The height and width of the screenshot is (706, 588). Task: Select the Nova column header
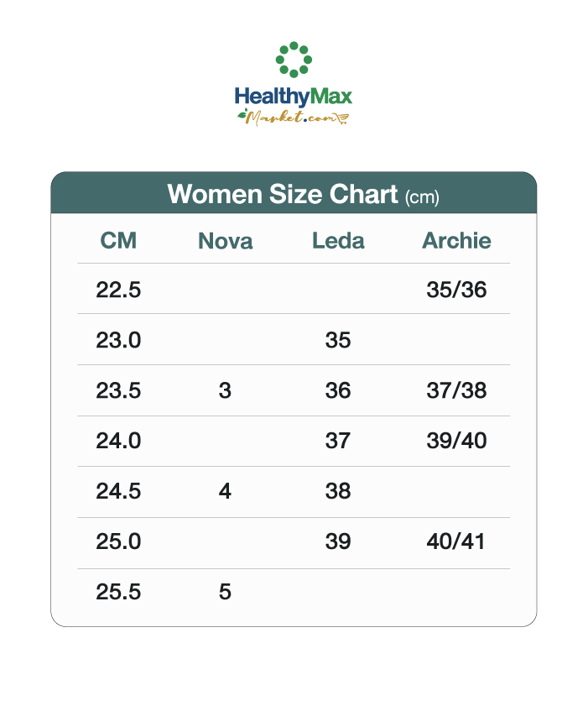(226, 241)
